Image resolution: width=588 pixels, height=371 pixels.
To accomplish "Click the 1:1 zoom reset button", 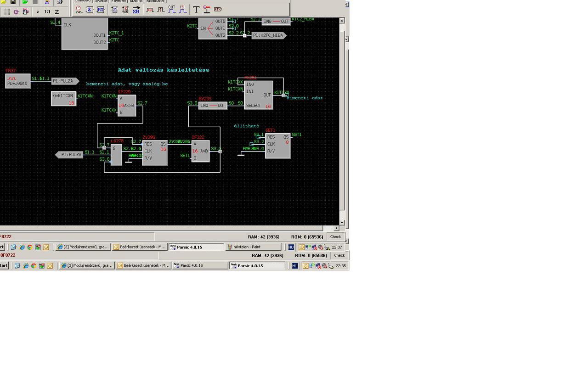I will pos(47,12).
